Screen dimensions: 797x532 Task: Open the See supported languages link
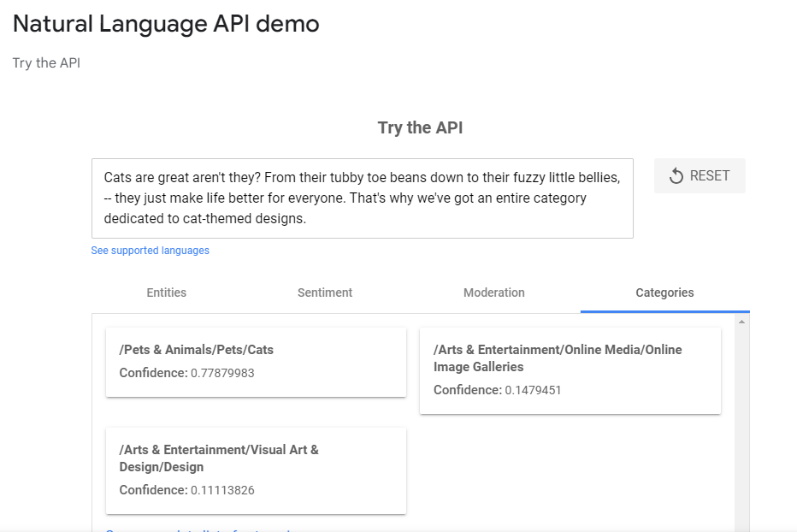coord(150,251)
